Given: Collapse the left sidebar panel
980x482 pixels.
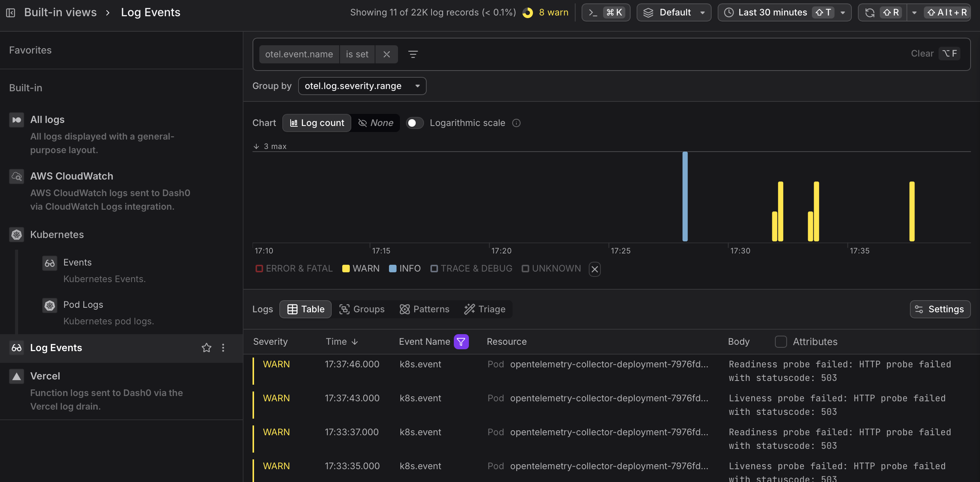Looking at the screenshot, I should (10, 12).
